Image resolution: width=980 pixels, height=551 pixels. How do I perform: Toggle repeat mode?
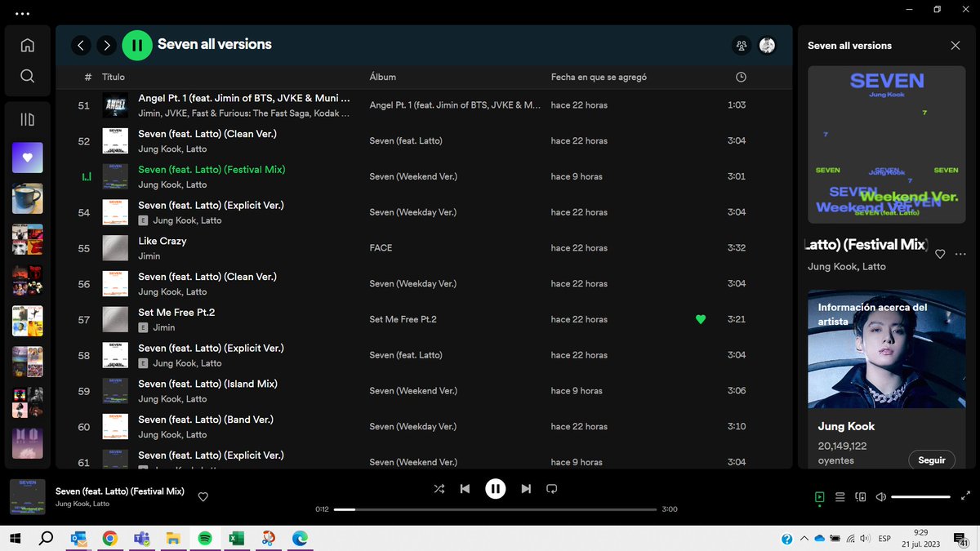tap(551, 489)
